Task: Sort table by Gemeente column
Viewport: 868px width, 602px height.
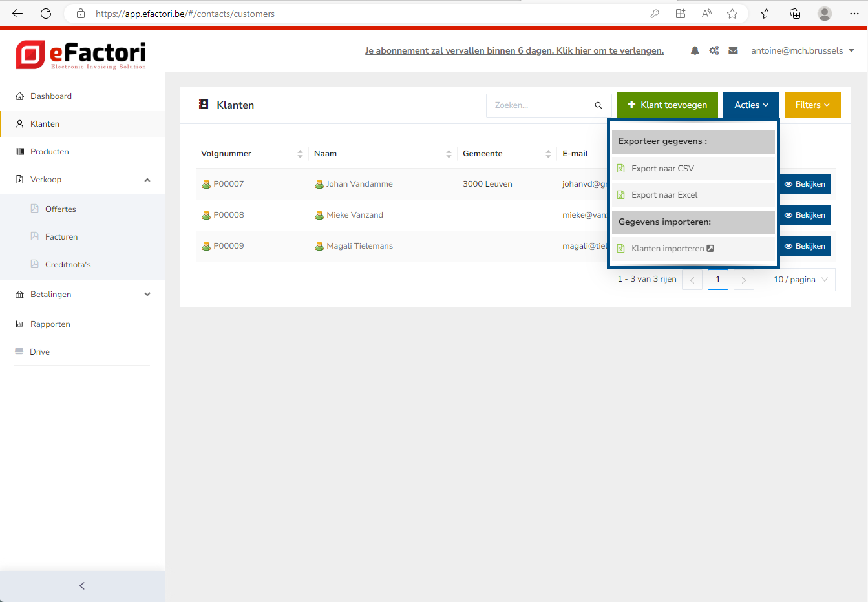Action: coord(548,154)
